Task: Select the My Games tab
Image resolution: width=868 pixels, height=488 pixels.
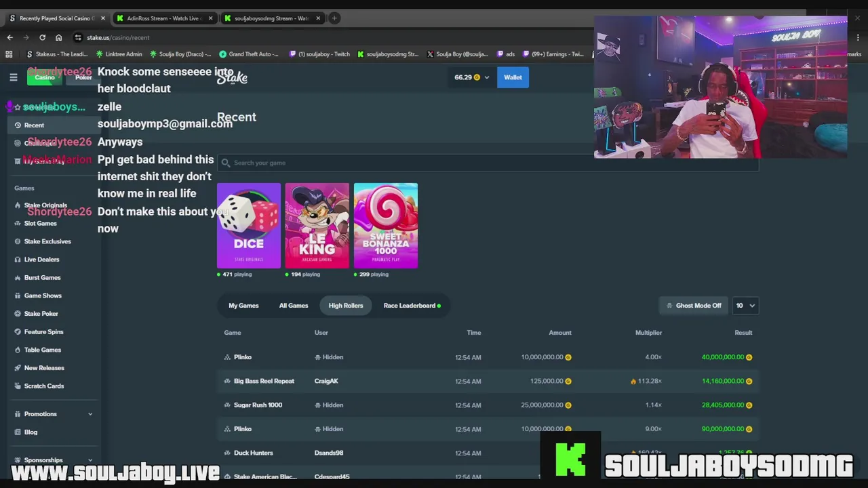Action: 243,306
